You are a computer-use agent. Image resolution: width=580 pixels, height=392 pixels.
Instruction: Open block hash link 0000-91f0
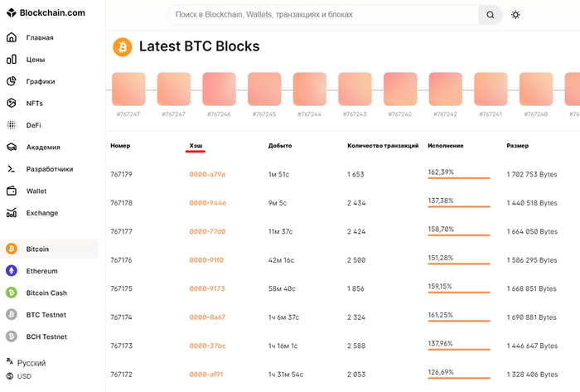206,260
